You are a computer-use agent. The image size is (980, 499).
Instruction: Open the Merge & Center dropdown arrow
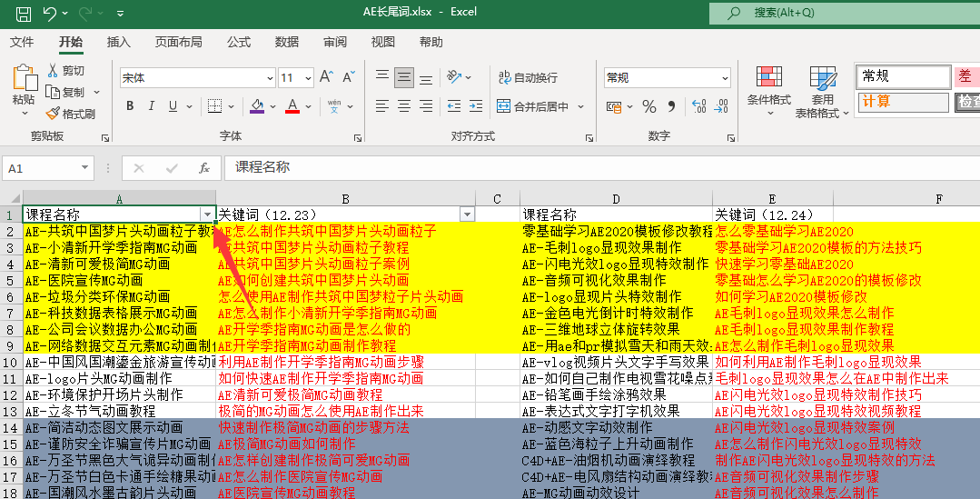point(580,106)
